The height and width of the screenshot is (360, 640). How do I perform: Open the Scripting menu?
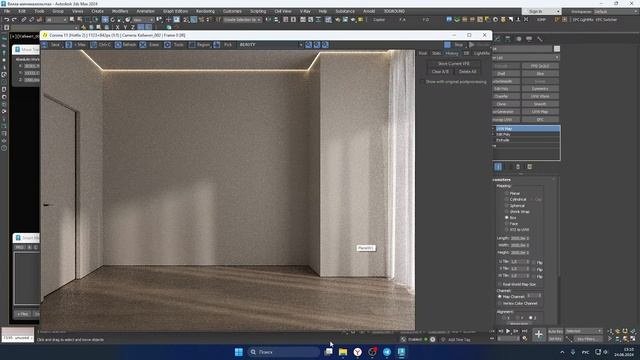click(258, 11)
